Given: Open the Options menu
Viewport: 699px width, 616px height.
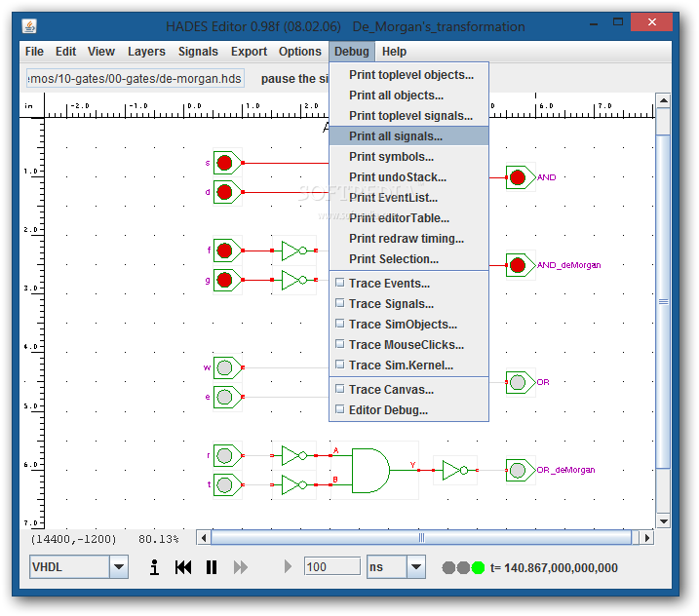Looking at the screenshot, I should [x=300, y=52].
